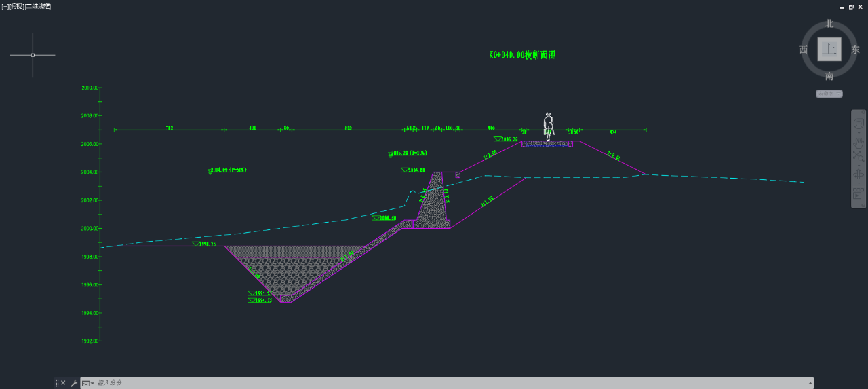The height and width of the screenshot is (389, 868).
Task: Select the 1996.00 elevation axis label
Action: point(90,285)
